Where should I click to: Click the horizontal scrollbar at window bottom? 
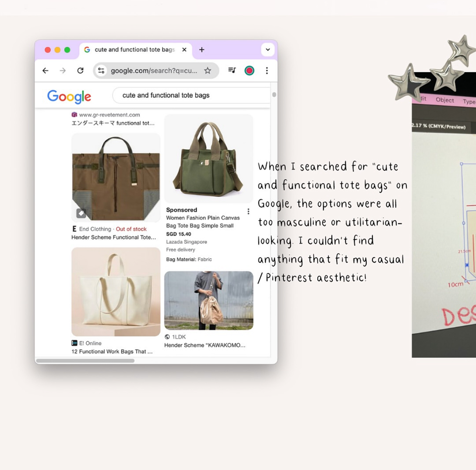point(85,361)
